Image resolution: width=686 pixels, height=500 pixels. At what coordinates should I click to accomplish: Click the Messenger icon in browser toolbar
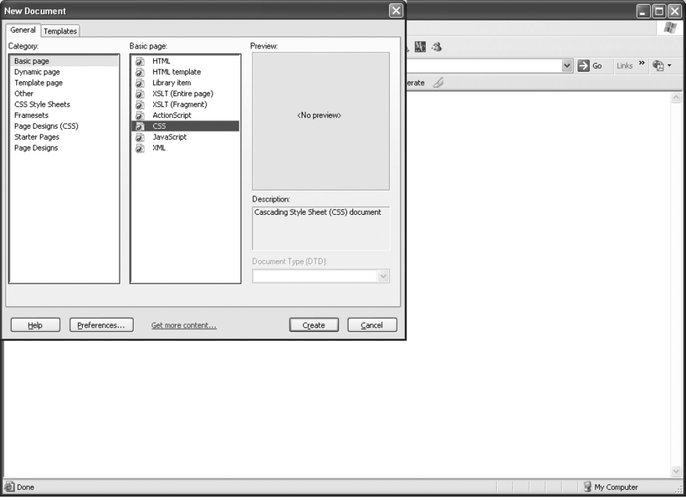(437, 47)
